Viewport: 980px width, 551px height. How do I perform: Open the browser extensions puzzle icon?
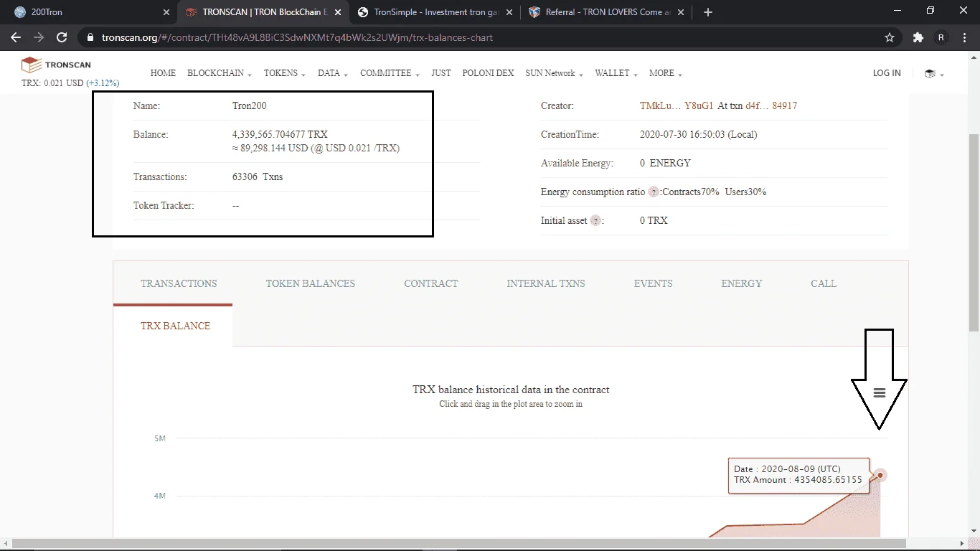[918, 37]
